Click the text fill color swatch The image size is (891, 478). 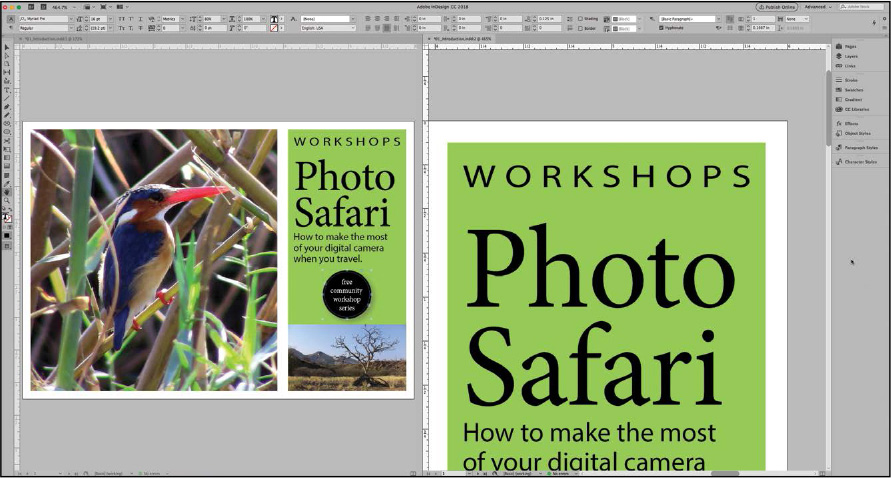[274, 19]
